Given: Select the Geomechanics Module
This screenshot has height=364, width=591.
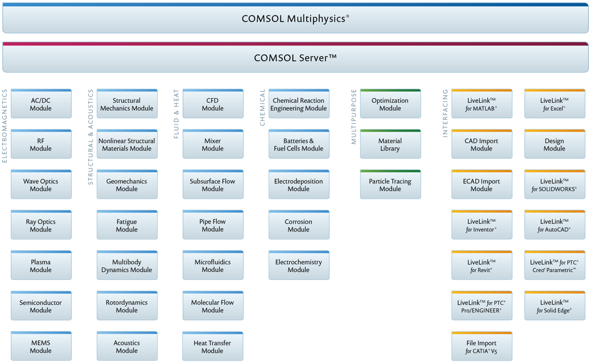Looking at the screenshot, I should click(127, 184).
